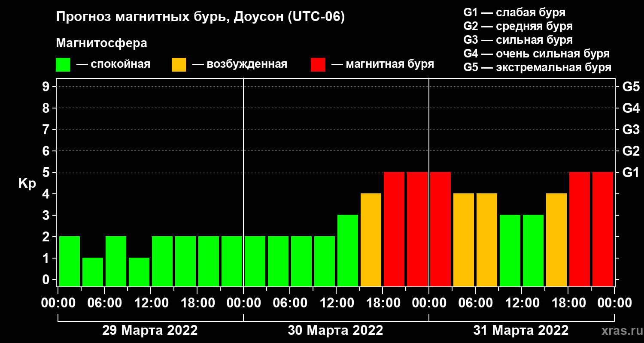Click the '— спокойная' legend label
Screen dimensions: 644x343
[113, 64]
